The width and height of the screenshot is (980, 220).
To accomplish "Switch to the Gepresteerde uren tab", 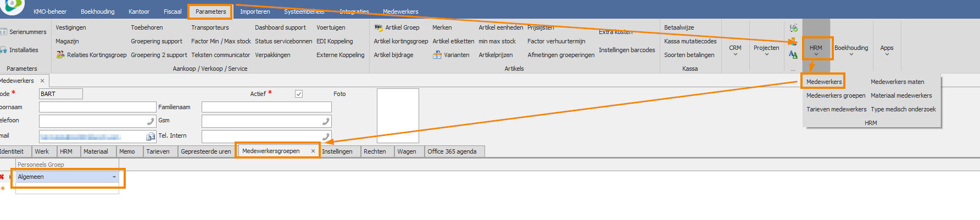I will tap(206, 151).
